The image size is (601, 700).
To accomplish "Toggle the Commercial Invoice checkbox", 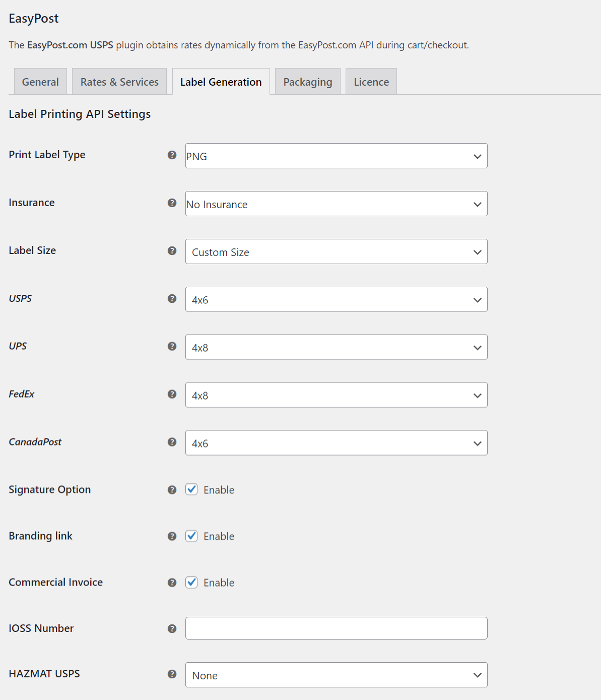I will 191,582.
